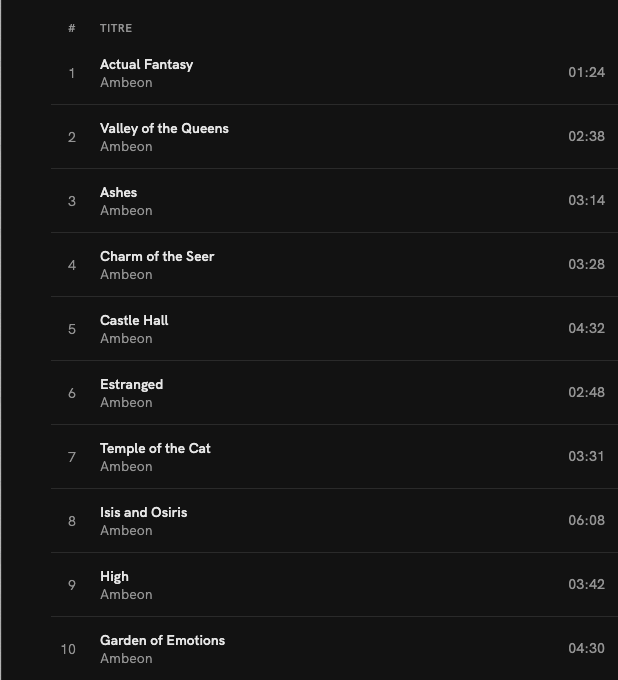Click the 03:31 duration for Temple of the Cat
Image resolution: width=618 pixels, height=680 pixels.
click(586, 456)
